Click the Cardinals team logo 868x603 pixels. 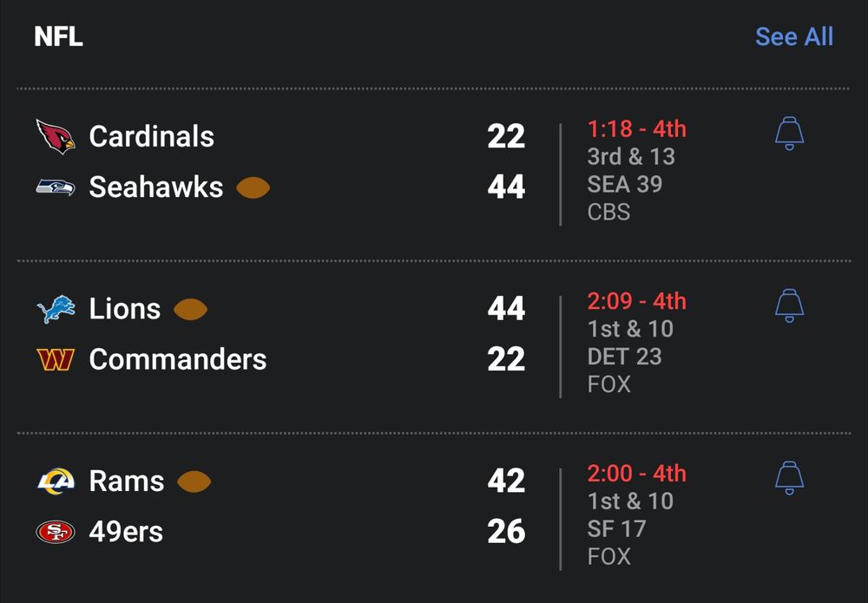54,135
